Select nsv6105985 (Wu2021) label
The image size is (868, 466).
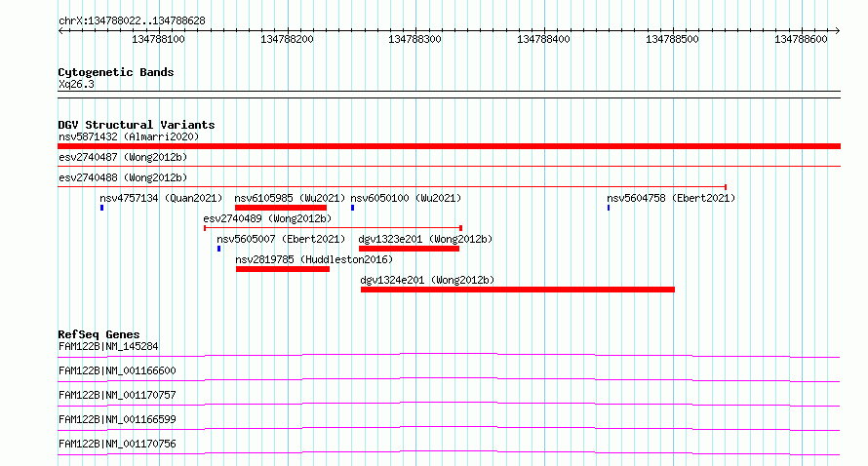pos(290,198)
